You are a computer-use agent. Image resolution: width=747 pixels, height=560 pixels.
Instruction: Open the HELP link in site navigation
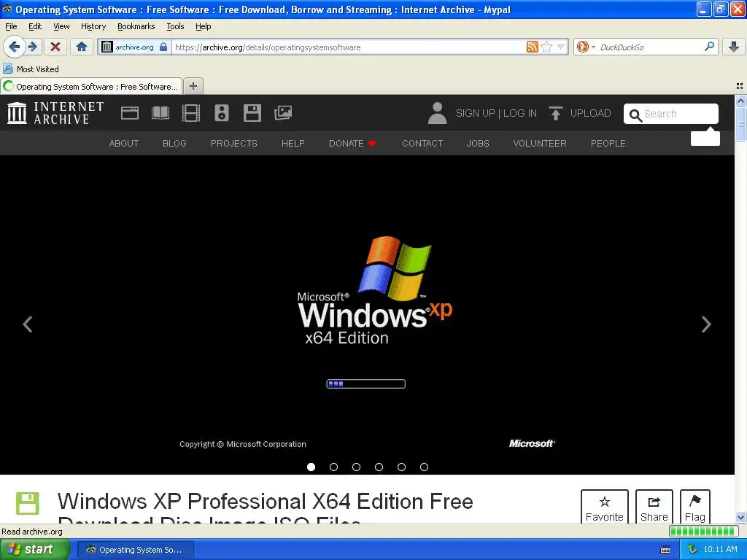click(293, 144)
